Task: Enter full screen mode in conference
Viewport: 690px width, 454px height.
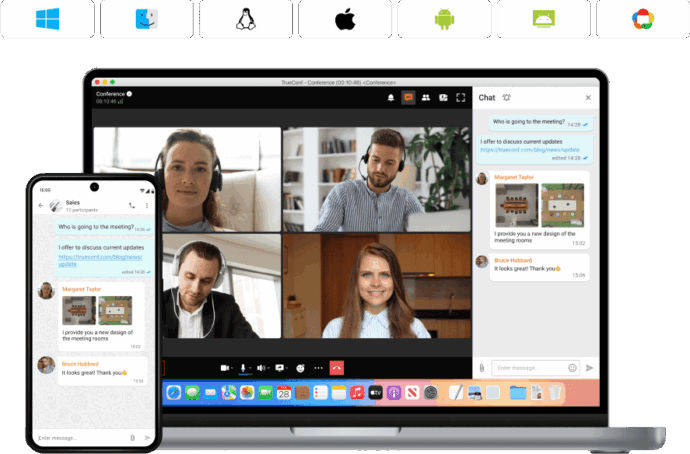Action: coord(461,98)
